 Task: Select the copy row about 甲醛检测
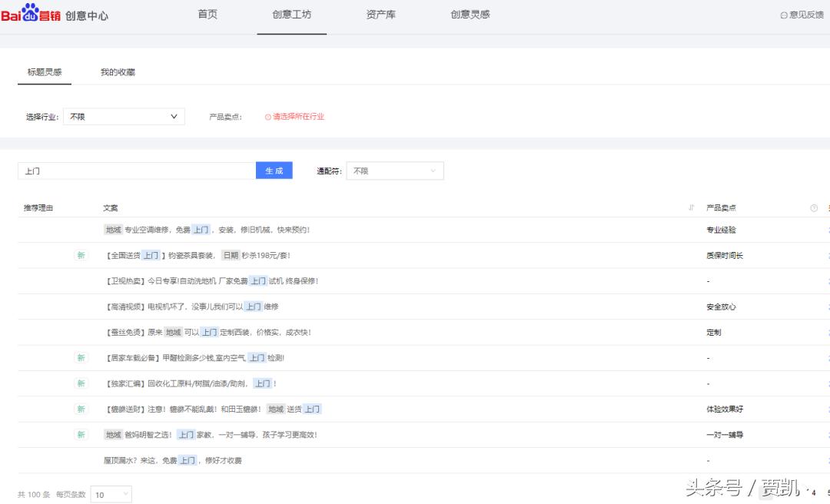coord(215,357)
